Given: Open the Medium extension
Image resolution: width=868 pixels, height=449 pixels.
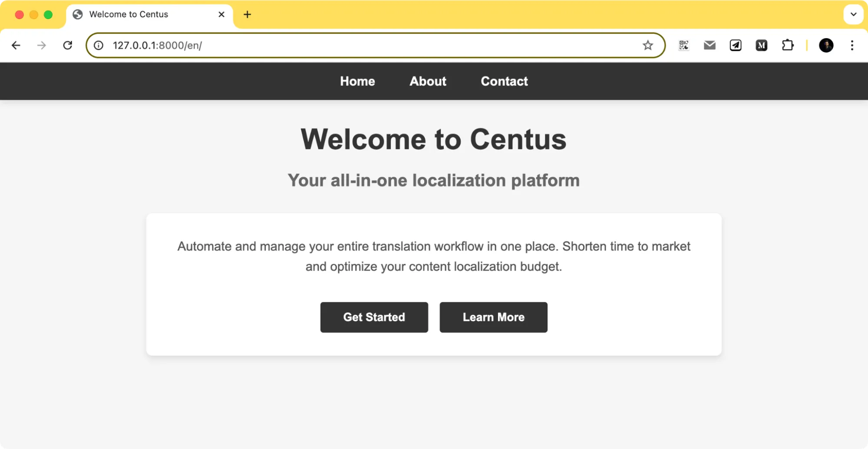Looking at the screenshot, I should point(761,45).
